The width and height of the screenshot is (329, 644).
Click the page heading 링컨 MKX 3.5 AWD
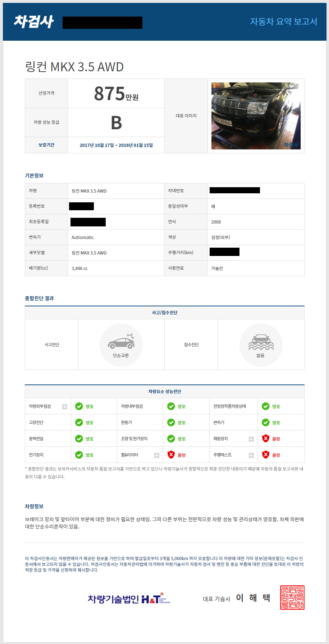[74, 67]
